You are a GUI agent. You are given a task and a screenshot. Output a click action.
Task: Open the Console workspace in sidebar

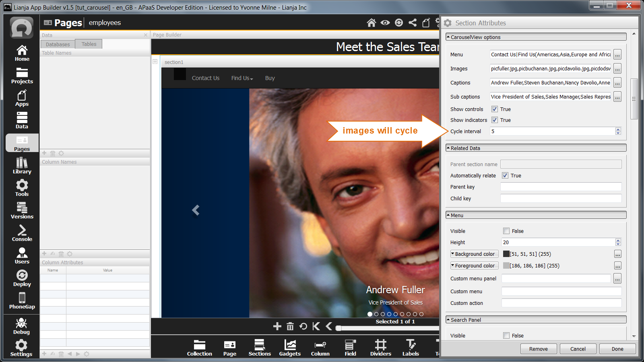tap(22, 233)
